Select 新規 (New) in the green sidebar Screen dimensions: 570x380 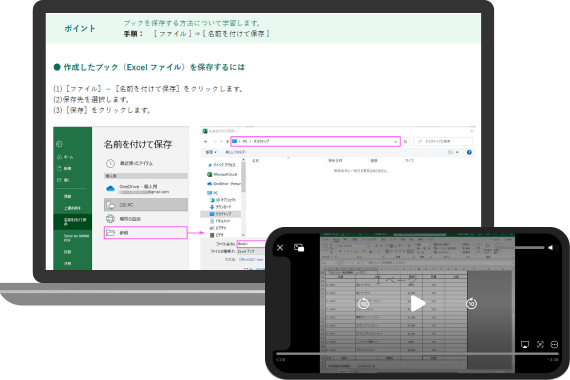pyautogui.click(x=65, y=168)
